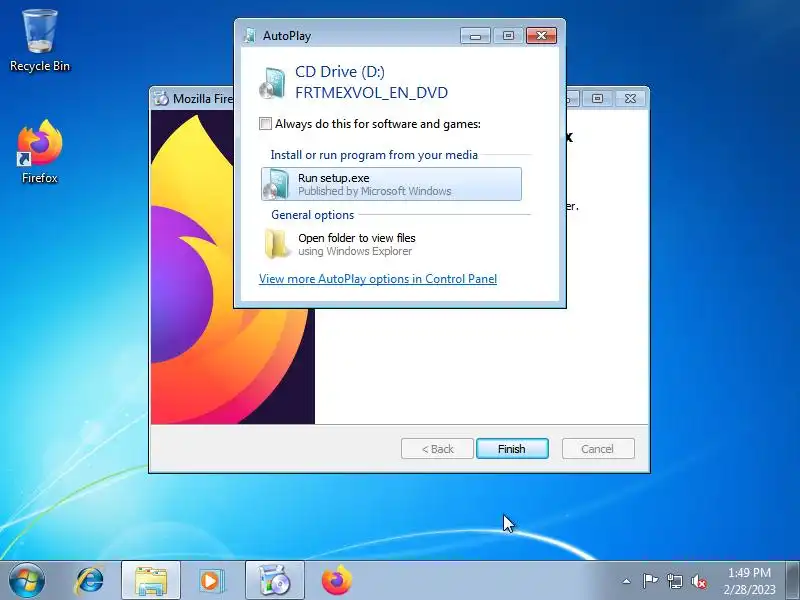Screen dimensions: 800x600
Task: Click the date 2/28/2023 in tray
Action: (x=749, y=589)
